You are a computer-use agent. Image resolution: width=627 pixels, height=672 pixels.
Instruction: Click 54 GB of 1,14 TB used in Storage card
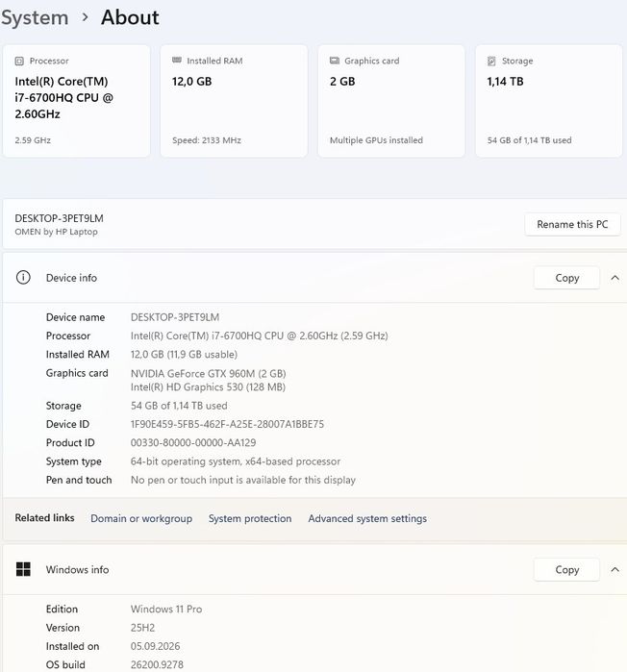click(529, 140)
